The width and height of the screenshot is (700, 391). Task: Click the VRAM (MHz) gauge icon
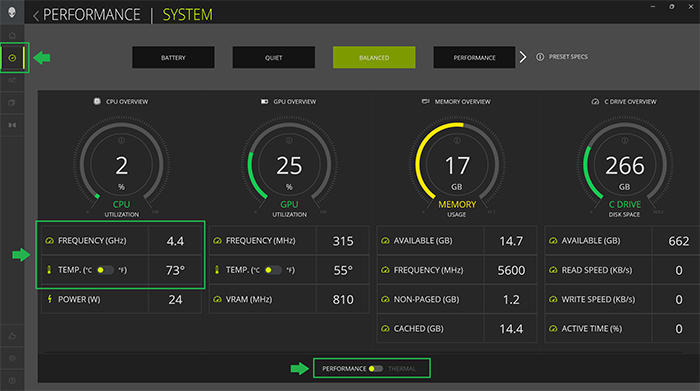(x=217, y=299)
